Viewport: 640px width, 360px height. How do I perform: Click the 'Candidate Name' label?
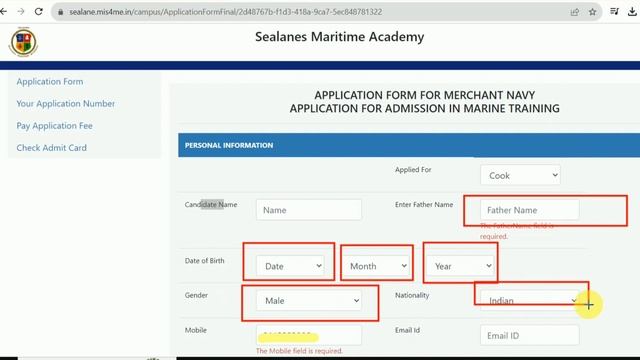coord(211,204)
